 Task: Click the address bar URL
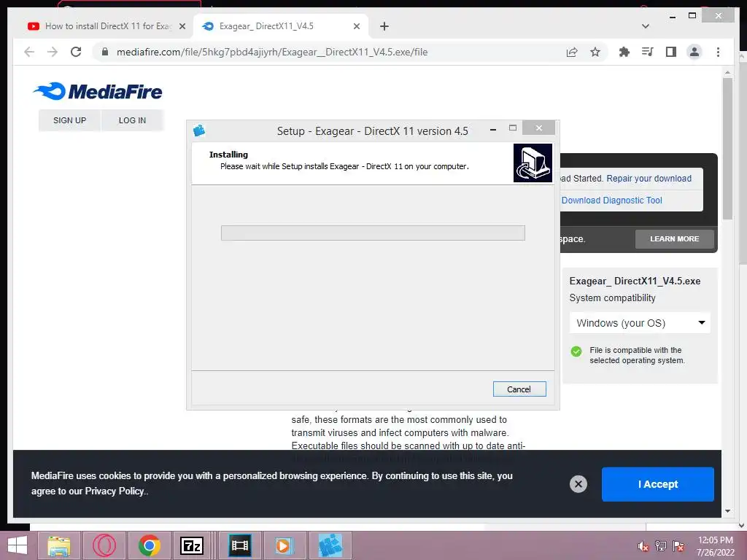point(272,52)
